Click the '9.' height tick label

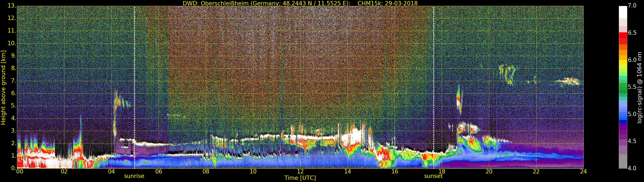(14, 56)
